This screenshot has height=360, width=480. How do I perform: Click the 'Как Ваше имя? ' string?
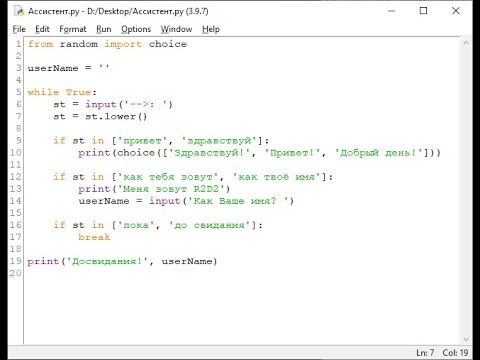coord(238,201)
